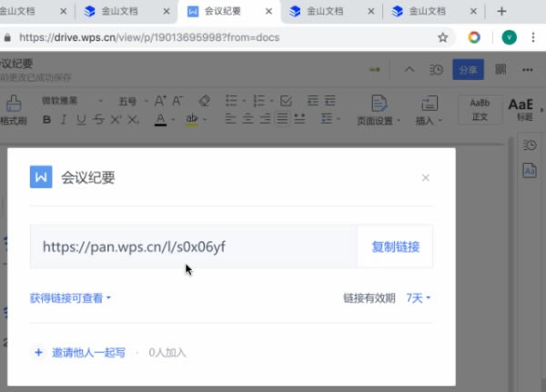Open the QR code icon beside share
Screen dimensions: 546x392
(500, 69)
